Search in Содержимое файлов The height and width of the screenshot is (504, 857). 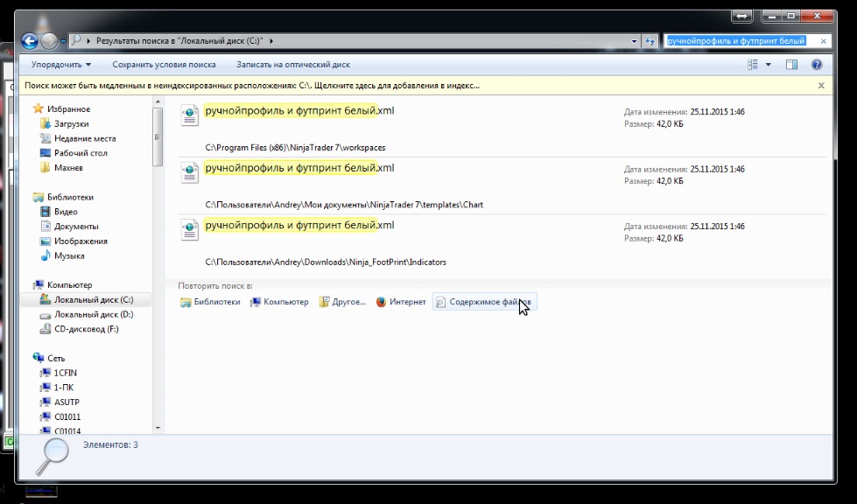pos(485,302)
